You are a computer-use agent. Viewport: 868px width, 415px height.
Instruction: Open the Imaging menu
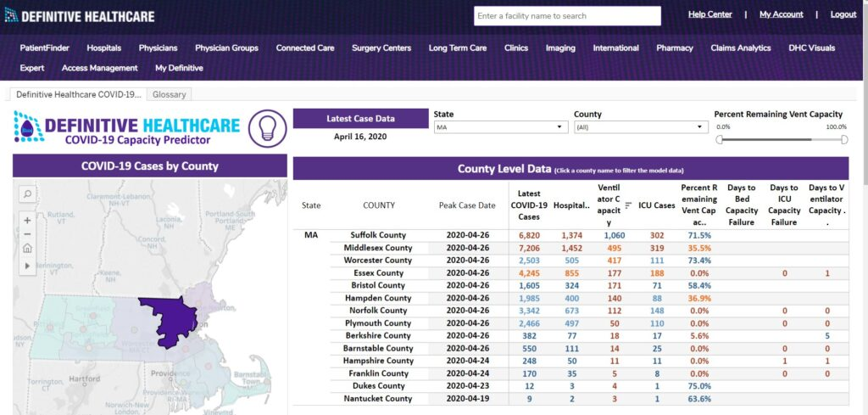560,48
